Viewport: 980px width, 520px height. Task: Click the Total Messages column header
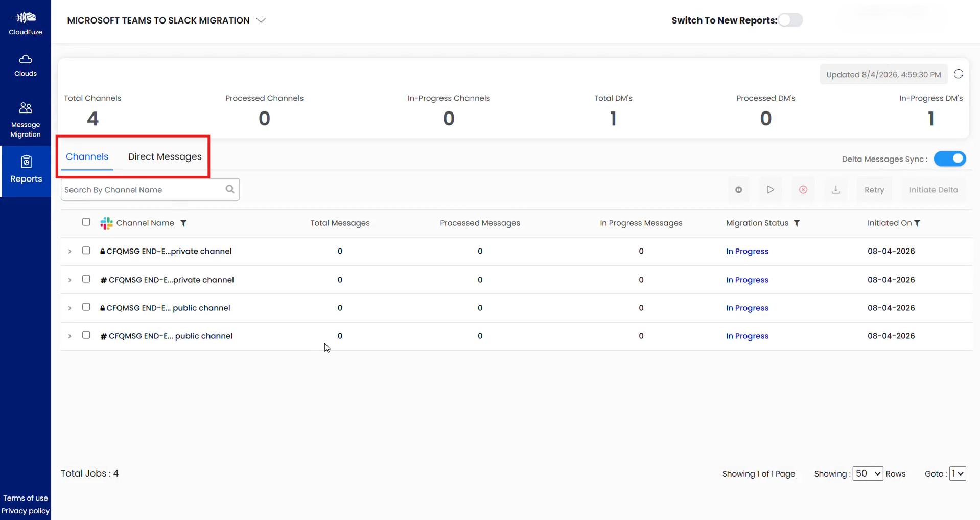(x=340, y=223)
